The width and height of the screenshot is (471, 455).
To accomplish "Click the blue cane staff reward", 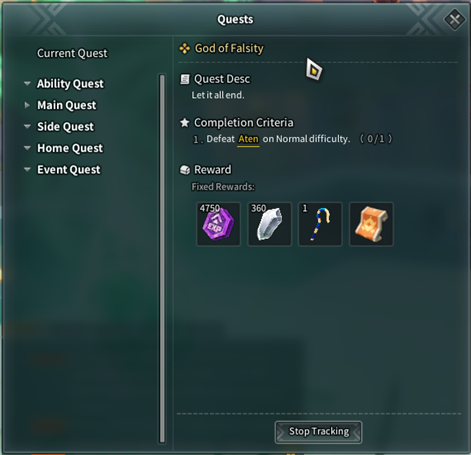I will click(320, 224).
